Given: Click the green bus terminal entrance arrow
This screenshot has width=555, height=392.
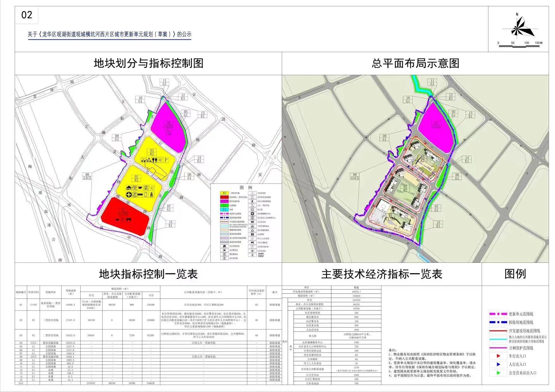Looking at the screenshot, I should coord(498,373).
